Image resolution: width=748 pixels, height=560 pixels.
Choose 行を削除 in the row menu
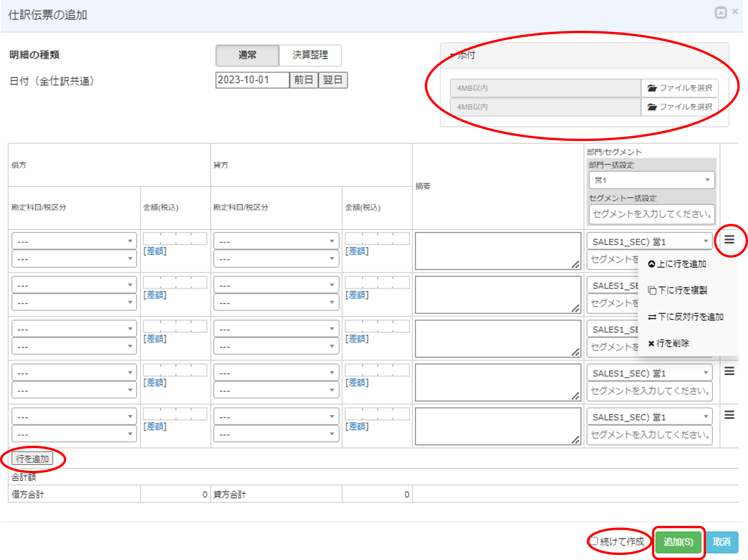click(x=668, y=343)
